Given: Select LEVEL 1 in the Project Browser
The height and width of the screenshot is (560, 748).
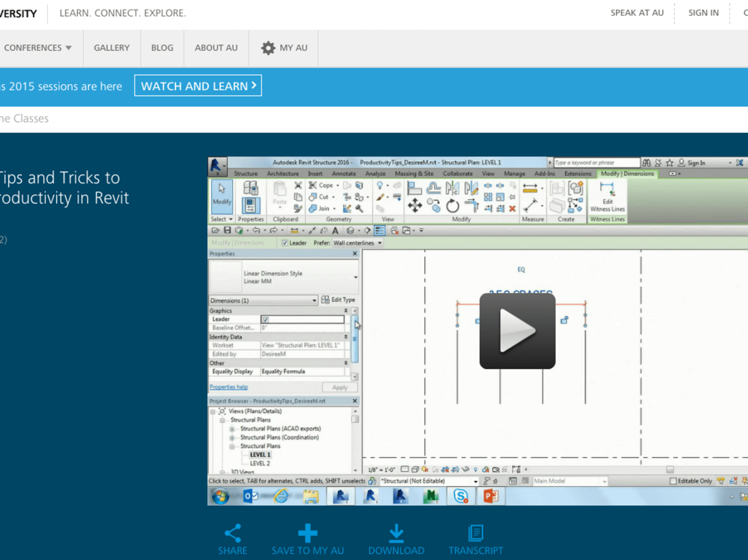Looking at the screenshot, I should [x=260, y=455].
